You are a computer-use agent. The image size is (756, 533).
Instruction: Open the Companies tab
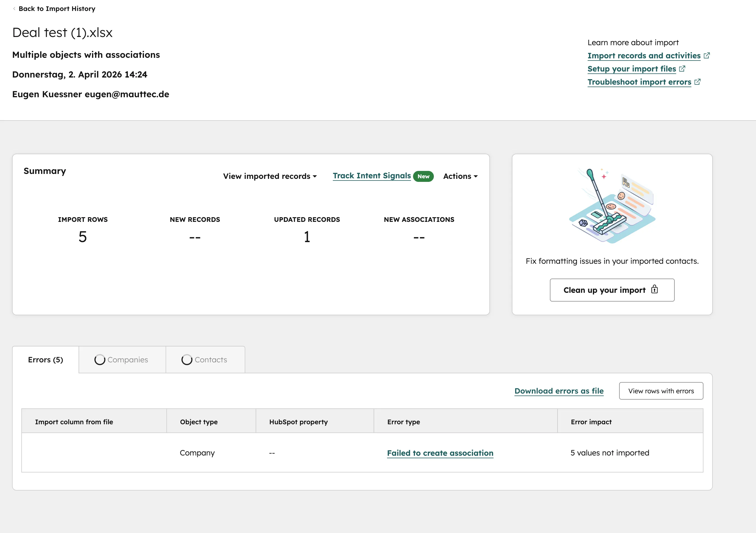(128, 360)
